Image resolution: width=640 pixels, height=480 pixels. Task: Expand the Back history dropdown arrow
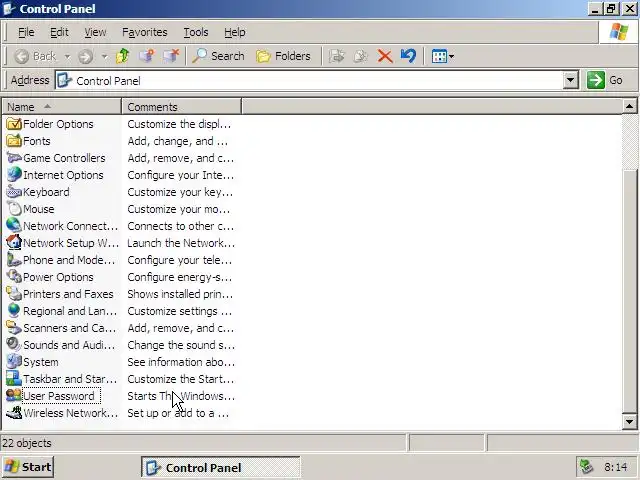point(67,56)
